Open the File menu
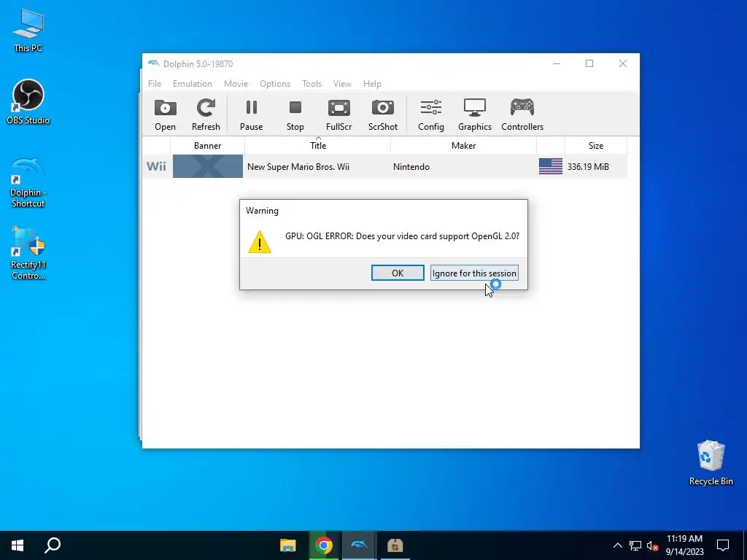 (x=155, y=84)
